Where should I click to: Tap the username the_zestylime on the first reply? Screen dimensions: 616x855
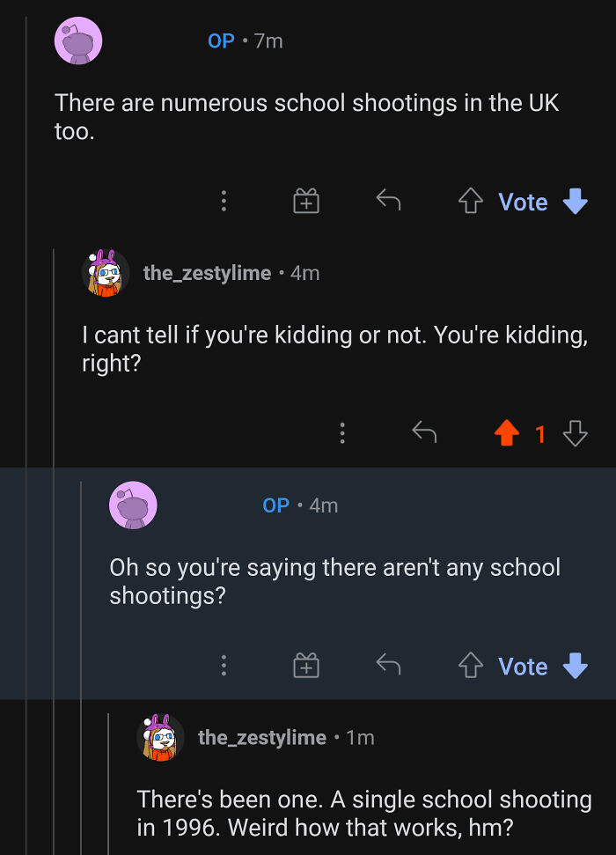click(x=207, y=272)
